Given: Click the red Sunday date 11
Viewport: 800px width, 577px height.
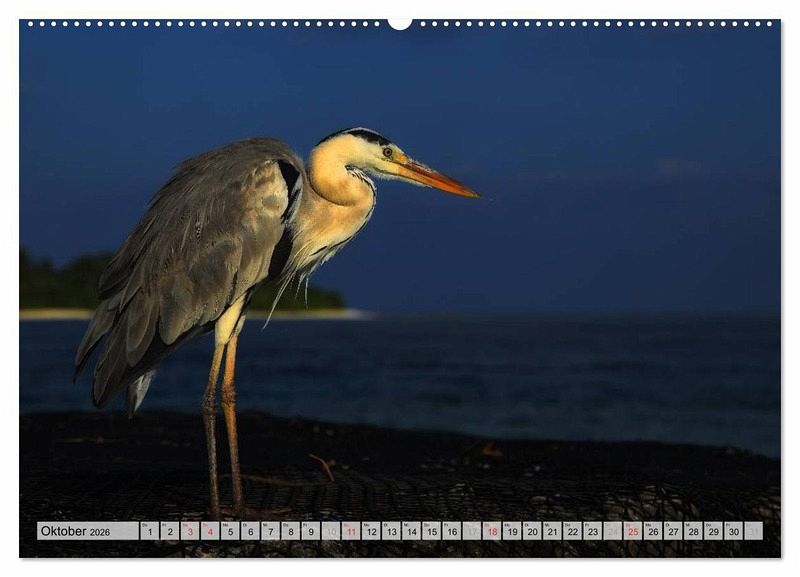Looking at the screenshot, I should click(x=351, y=531).
